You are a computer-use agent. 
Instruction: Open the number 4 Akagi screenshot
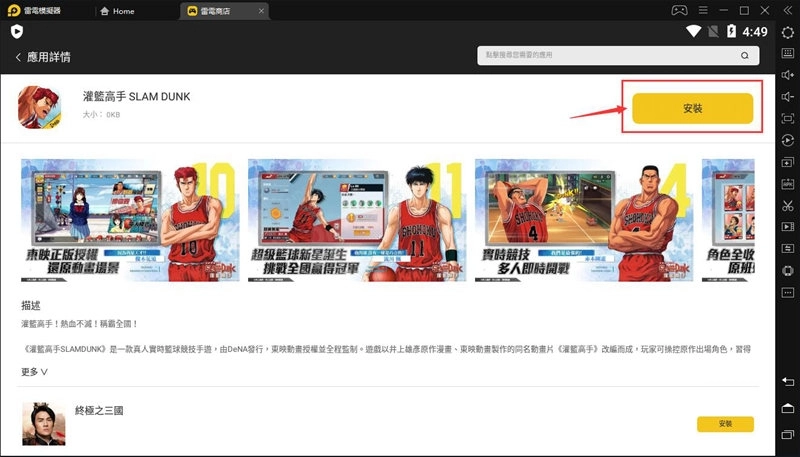click(x=584, y=220)
